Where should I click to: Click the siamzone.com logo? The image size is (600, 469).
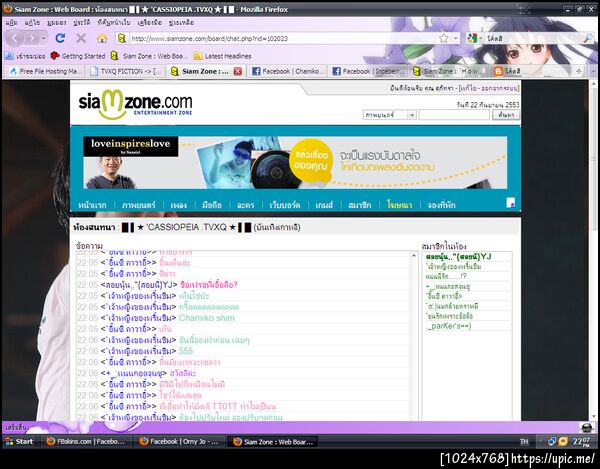[135, 104]
